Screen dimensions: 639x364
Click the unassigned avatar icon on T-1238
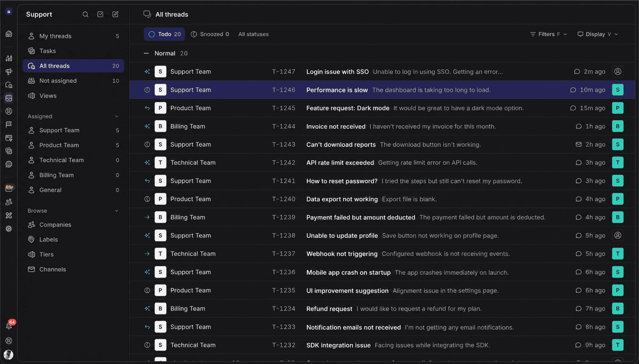[617, 236]
